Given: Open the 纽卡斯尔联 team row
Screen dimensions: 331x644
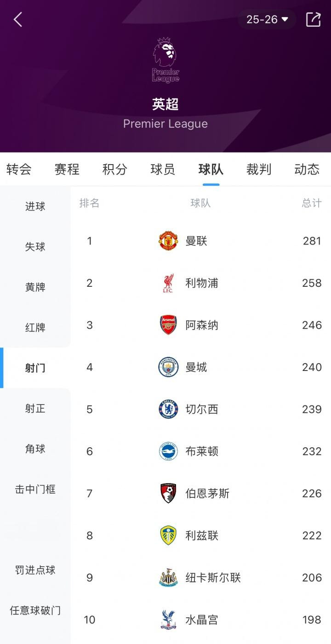Looking at the screenshot, I should (x=213, y=578).
